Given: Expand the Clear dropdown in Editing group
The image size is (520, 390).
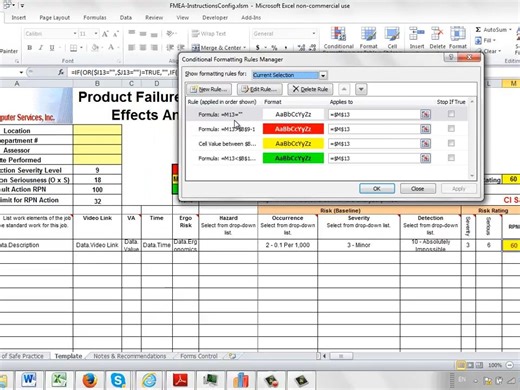Looking at the screenshot, I should 500,51.
